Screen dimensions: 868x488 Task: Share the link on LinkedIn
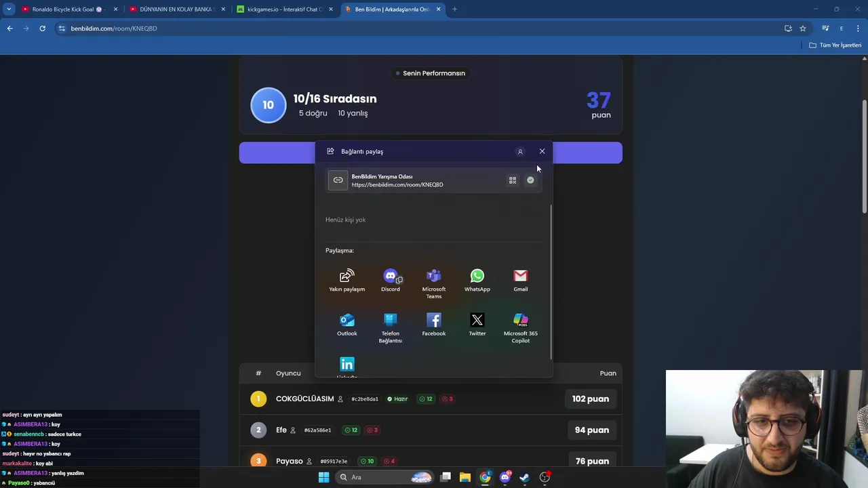click(x=347, y=367)
